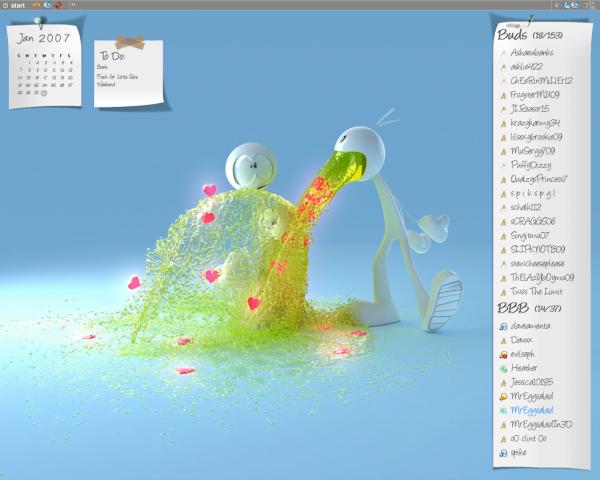This screenshot has height=480, width=600.
Task: Launch the red quick-launch icon in top bar
Action: click(x=59, y=5)
